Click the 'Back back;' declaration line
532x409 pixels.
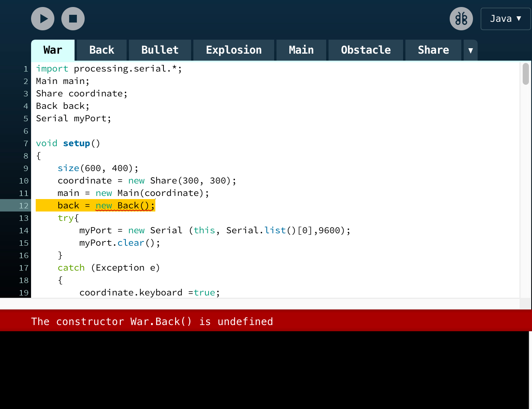(63, 106)
